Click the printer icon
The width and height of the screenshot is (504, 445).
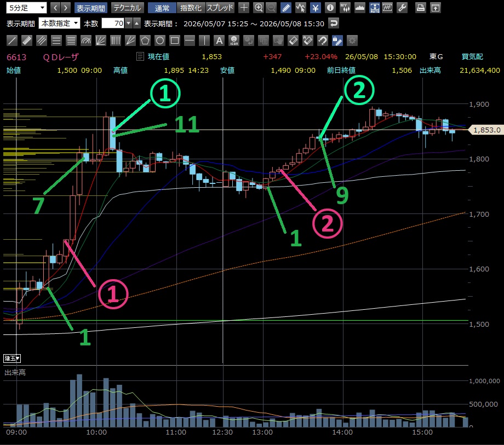420,8
